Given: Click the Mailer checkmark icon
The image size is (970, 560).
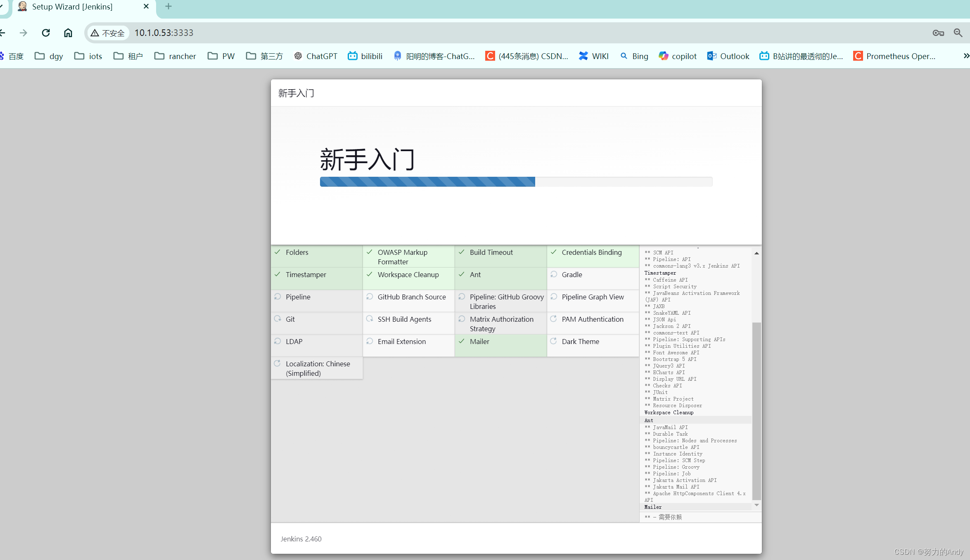Looking at the screenshot, I should pyautogui.click(x=462, y=341).
